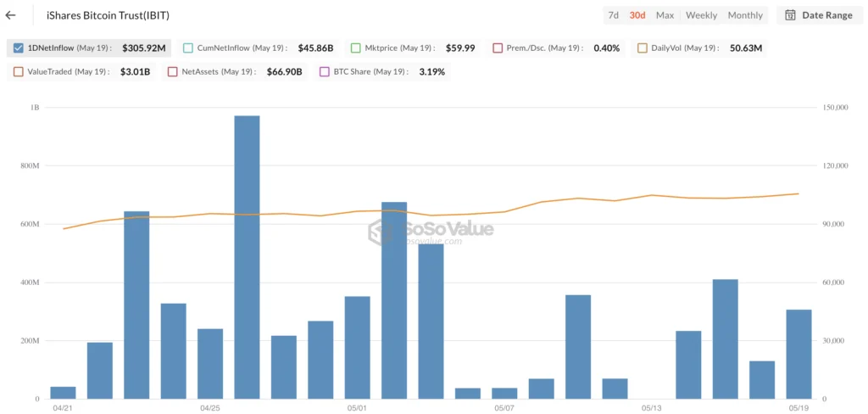Click the $3.01B ValueTraded value

coord(135,71)
